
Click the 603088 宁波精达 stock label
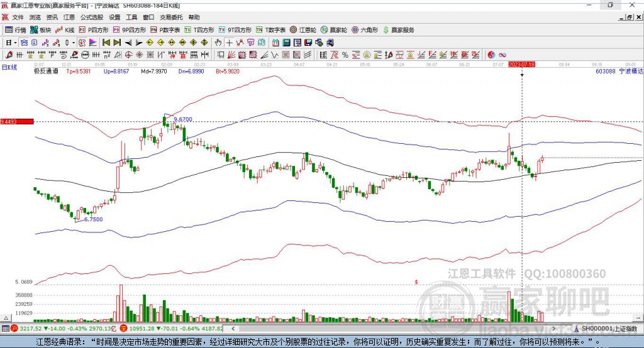click(619, 72)
